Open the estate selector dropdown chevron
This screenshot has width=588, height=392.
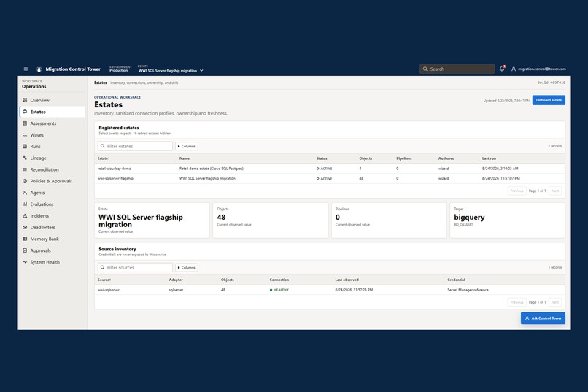[201, 71]
